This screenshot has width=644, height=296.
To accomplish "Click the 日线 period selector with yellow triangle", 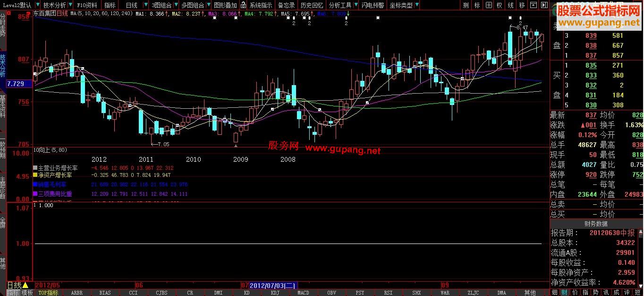I will point(17,285).
